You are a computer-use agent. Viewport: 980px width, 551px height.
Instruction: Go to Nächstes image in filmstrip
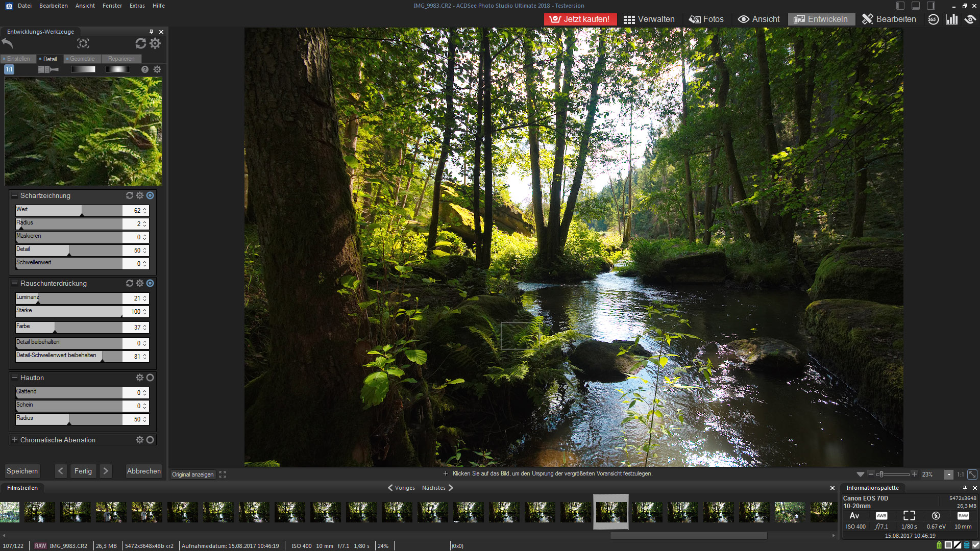coord(437,488)
